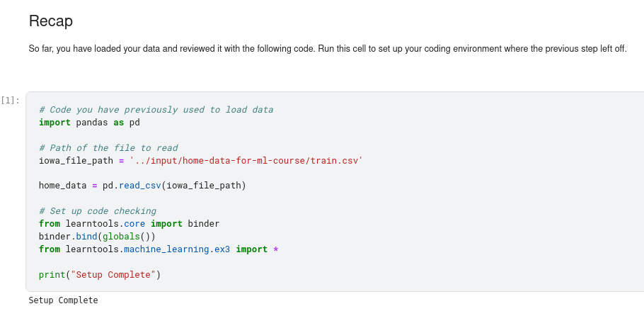Screen dimensions: 644x316
Task: Place cursor on the import pandas line
Action: pos(89,123)
